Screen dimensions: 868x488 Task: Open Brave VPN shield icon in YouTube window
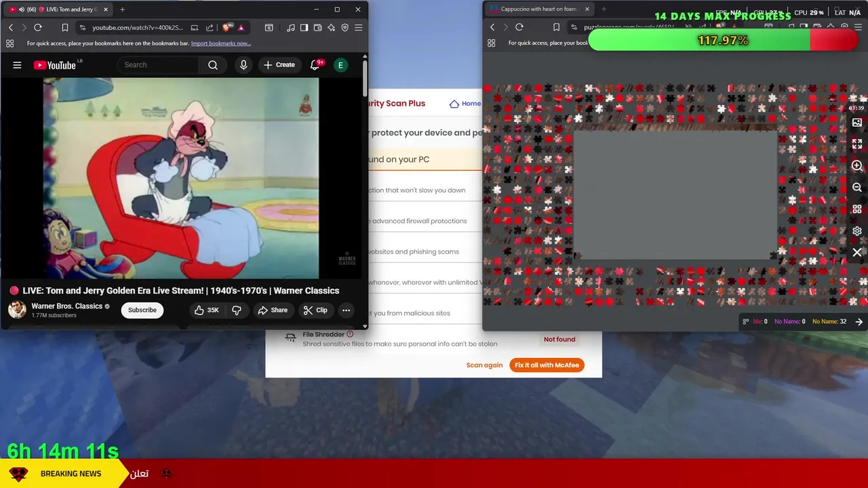(x=344, y=28)
